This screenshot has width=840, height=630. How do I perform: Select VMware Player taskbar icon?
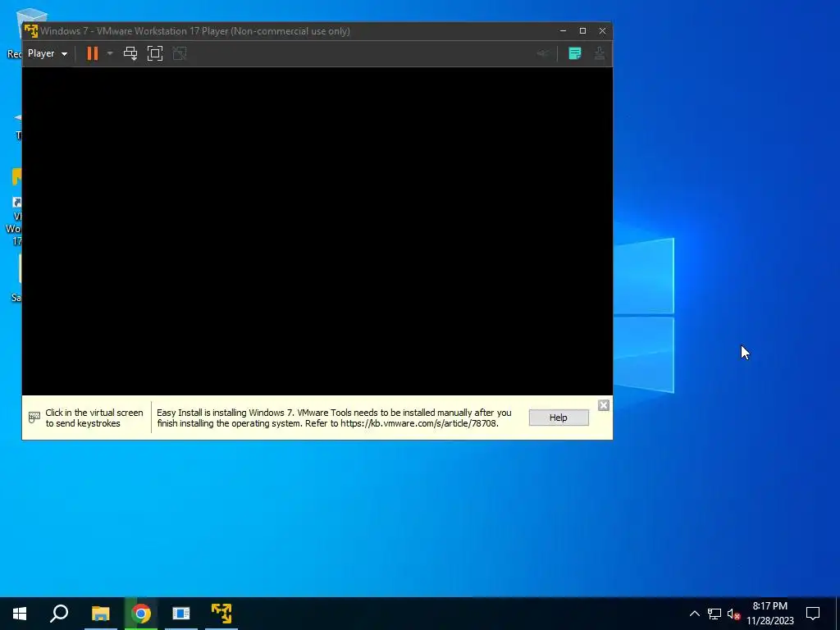pos(221,614)
